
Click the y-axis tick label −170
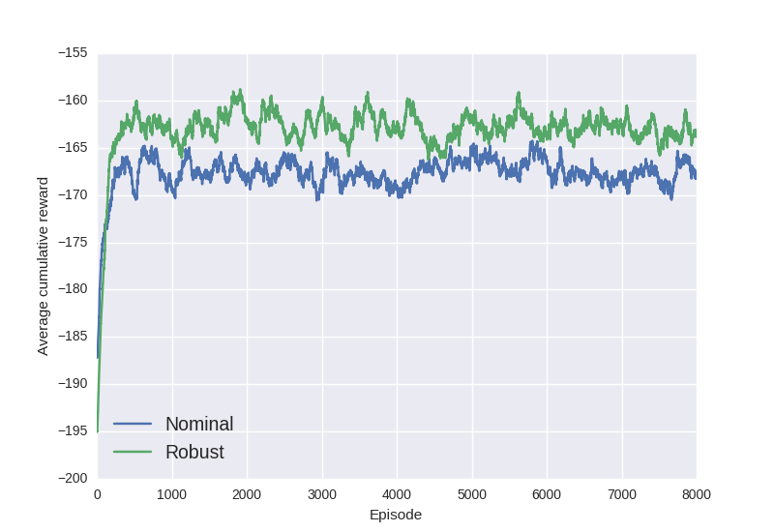point(74,194)
